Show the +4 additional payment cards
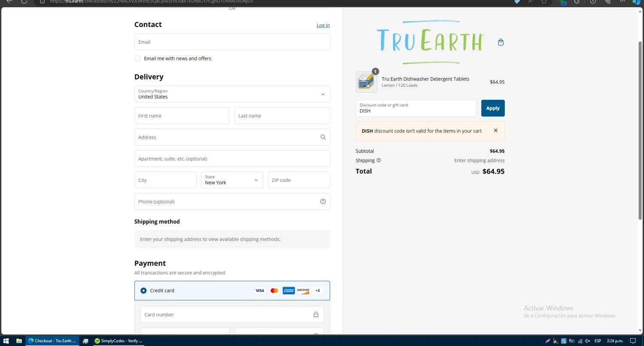 pos(318,291)
